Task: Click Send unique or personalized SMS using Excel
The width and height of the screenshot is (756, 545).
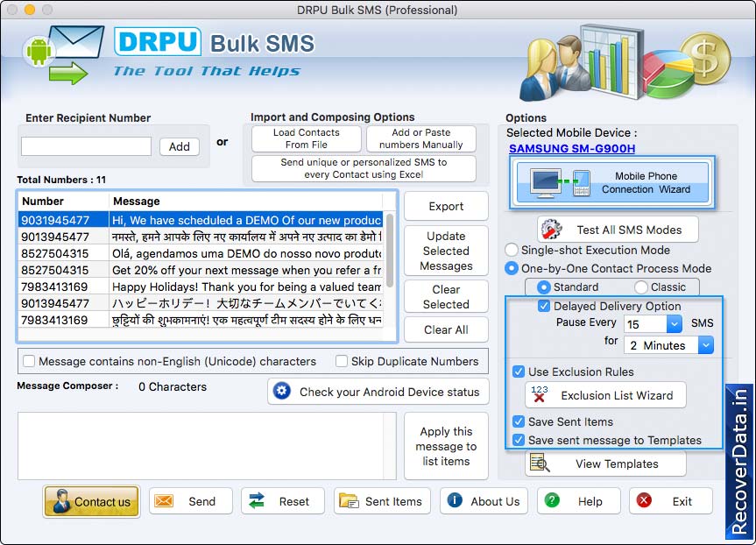Action: [x=364, y=168]
